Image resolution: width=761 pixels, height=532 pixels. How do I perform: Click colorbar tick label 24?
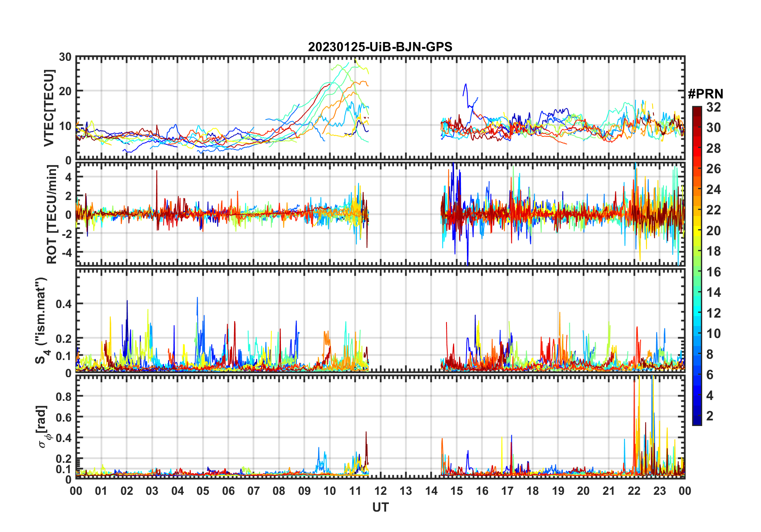click(713, 189)
